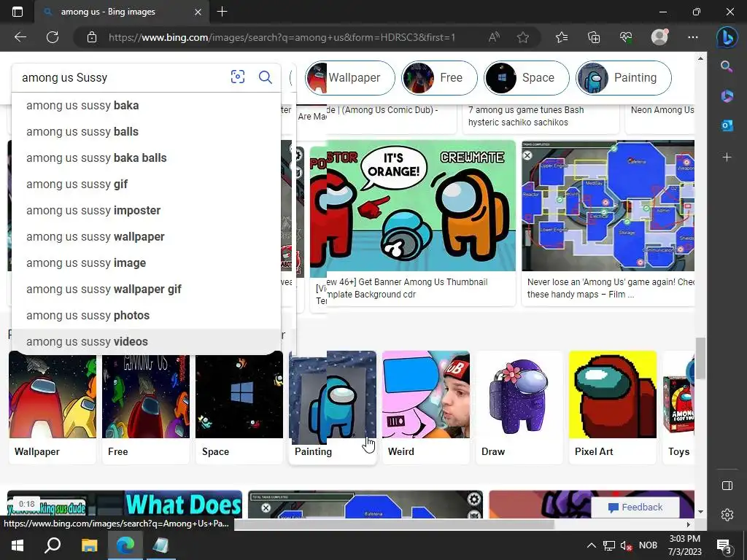Open the Outlook sidebar icon
Image resolution: width=747 pixels, height=560 pixels.
[x=727, y=125]
